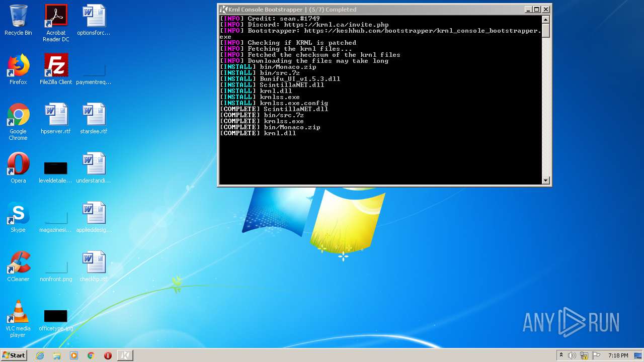Open Windows Explorer folder in the taskbar
644x362 pixels.
click(57, 355)
